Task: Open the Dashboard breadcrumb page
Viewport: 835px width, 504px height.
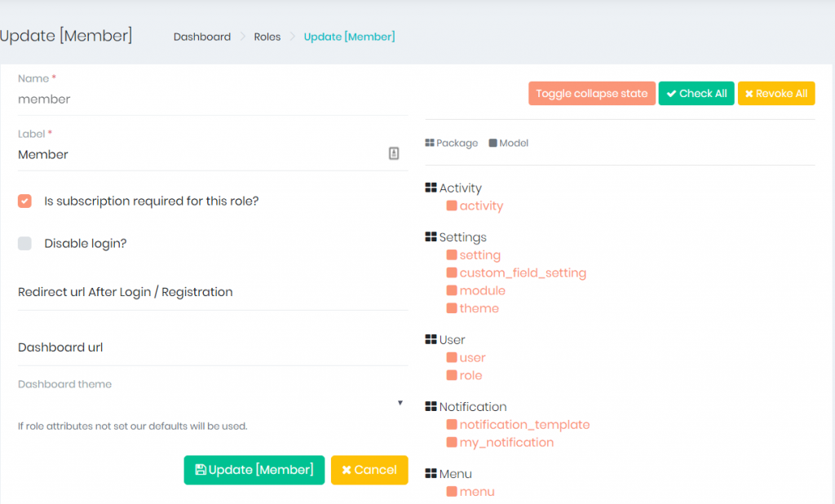Action: point(201,37)
